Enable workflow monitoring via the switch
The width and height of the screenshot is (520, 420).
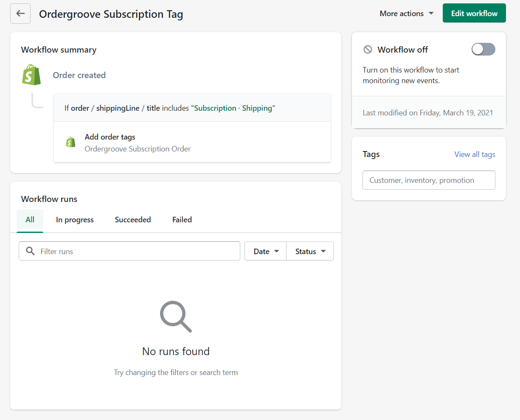click(483, 49)
